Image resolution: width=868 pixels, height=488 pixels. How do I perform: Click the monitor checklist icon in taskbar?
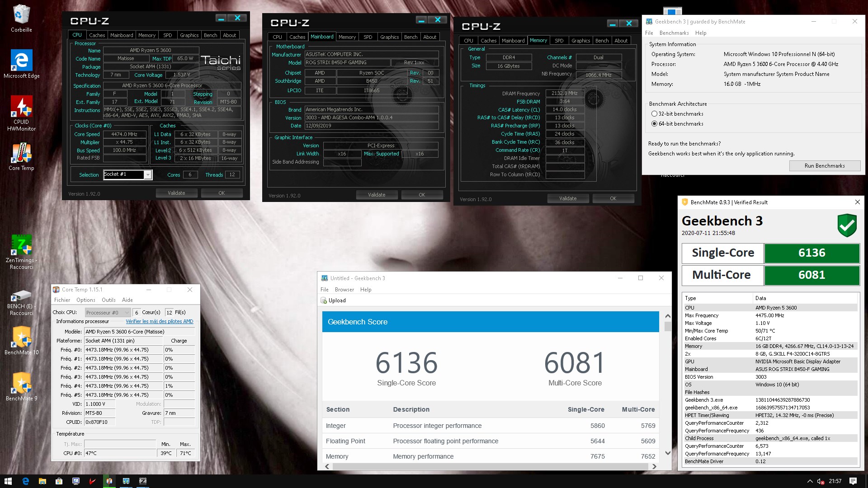coord(75,481)
